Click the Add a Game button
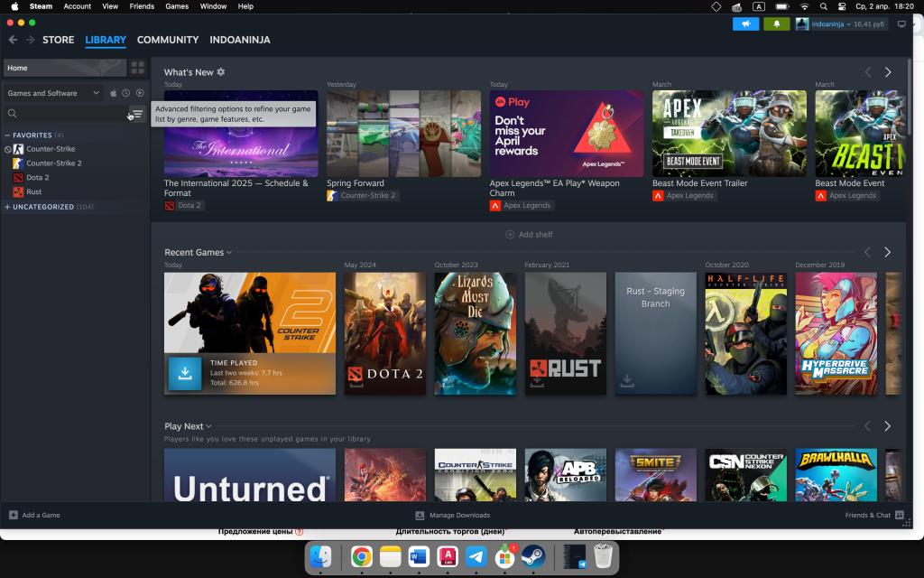 (x=34, y=515)
